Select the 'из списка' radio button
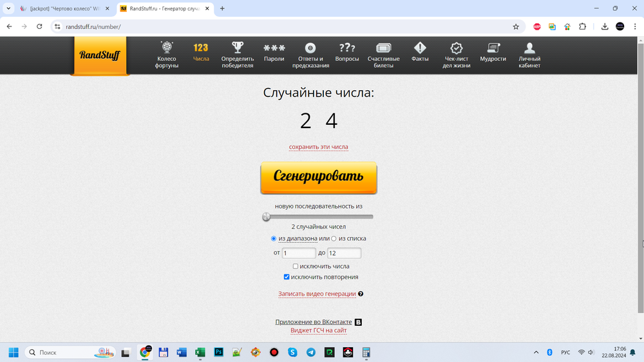This screenshot has height=362, width=644. tap(334, 239)
